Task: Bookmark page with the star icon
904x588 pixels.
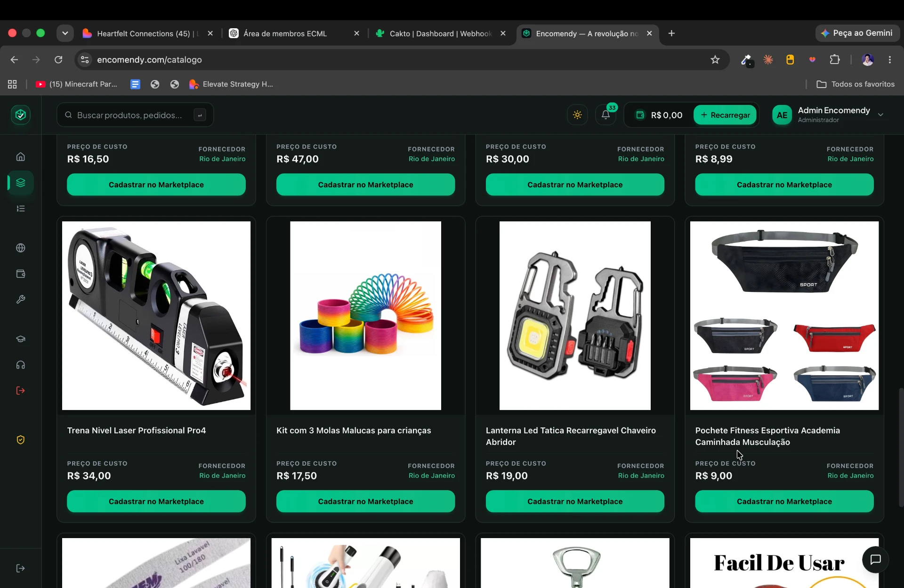Action: [x=715, y=60]
